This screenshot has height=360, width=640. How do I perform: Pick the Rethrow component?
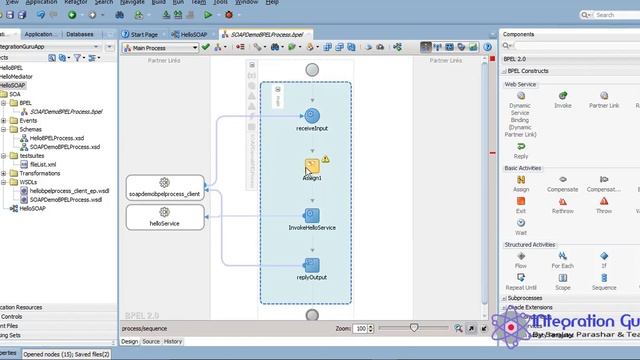pyautogui.click(x=562, y=206)
